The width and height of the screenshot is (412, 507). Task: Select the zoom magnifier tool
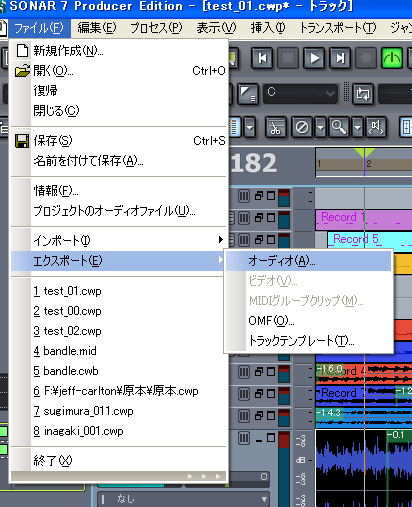pos(339,127)
